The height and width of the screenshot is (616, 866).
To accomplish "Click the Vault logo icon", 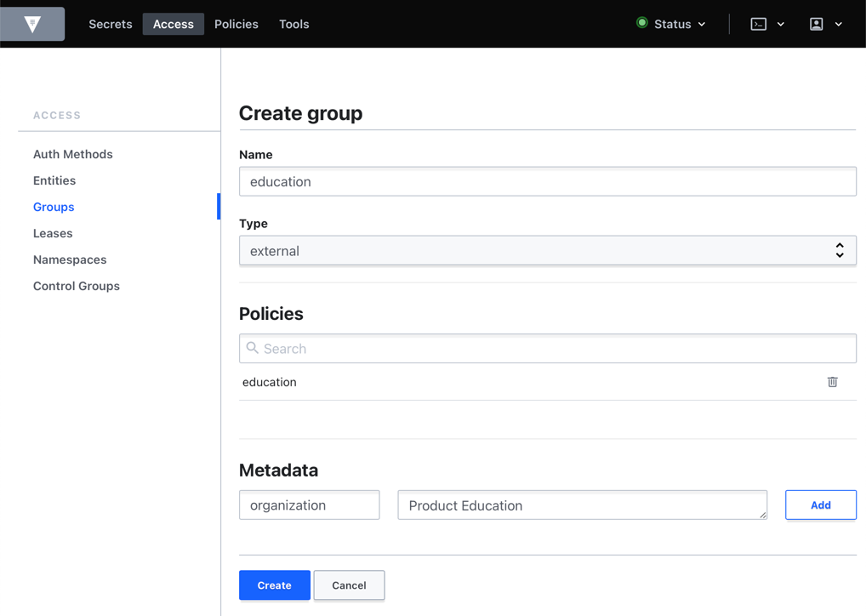I will (x=32, y=24).
